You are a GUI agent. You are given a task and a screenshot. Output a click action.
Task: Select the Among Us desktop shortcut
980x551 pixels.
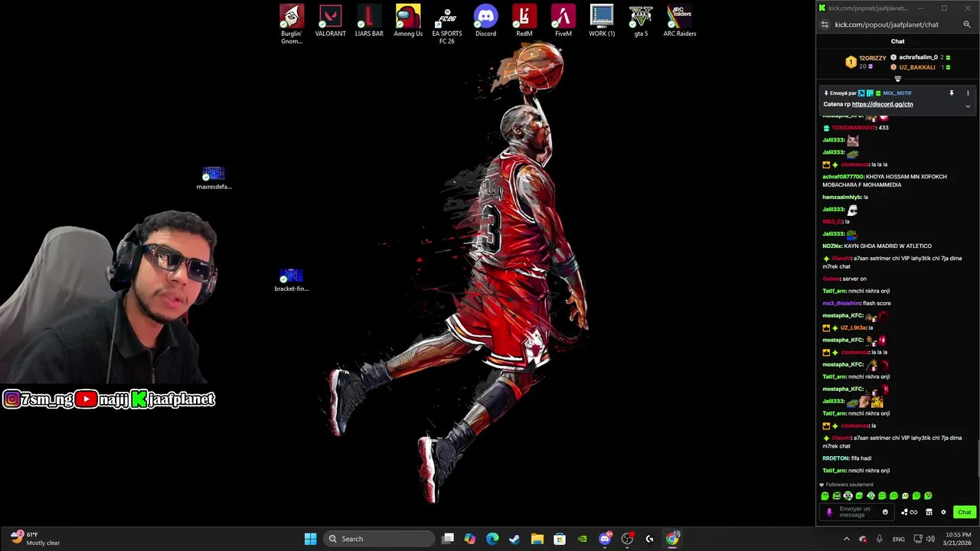point(408,21)
